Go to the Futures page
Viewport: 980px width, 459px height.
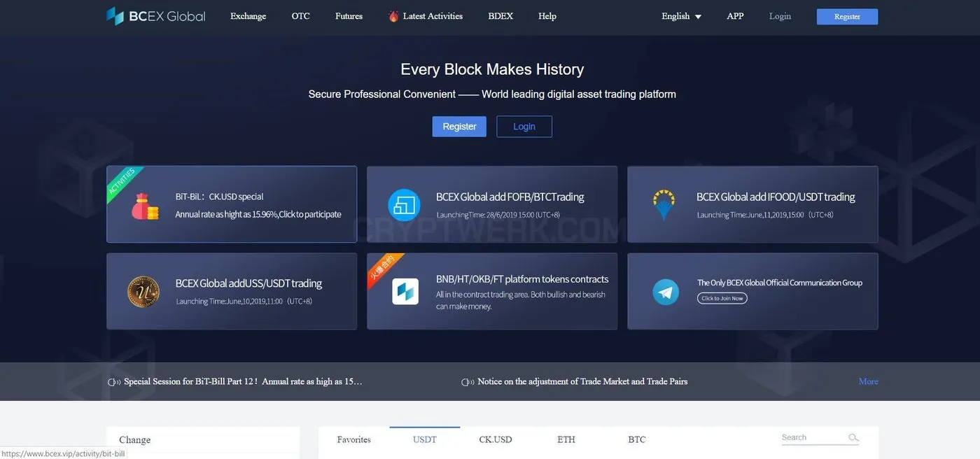349,16
